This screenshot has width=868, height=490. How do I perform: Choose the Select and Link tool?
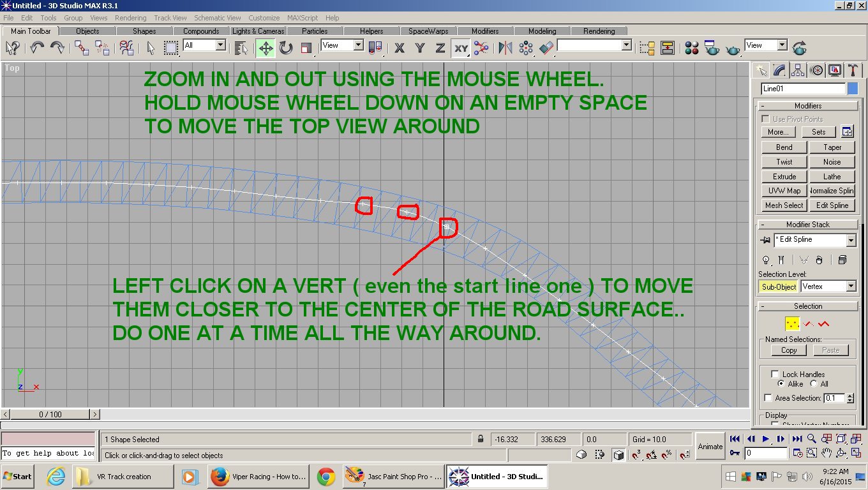82,48
